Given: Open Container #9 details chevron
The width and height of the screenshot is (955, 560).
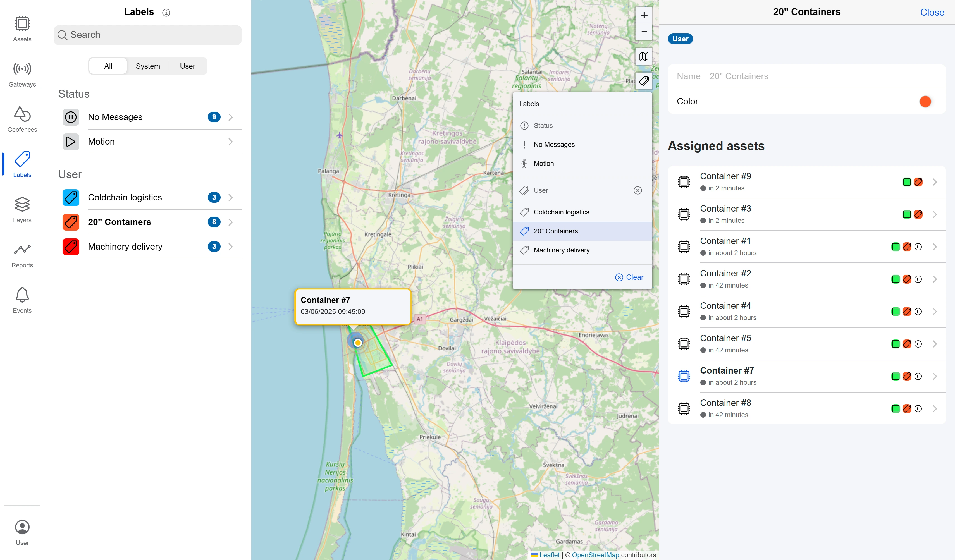Looking at the screenshot, I should (x=935, y=182).
